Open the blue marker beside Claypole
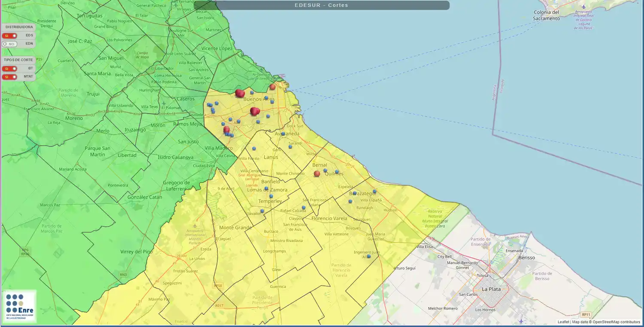This screenshot has height=327, width=644. [304, 208]
